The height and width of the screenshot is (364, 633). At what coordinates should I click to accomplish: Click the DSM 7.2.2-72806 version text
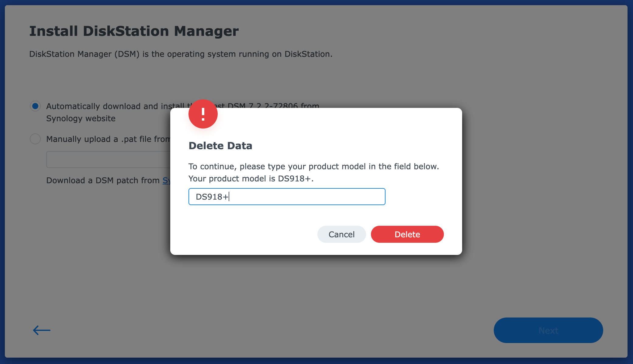click(273, 106)
